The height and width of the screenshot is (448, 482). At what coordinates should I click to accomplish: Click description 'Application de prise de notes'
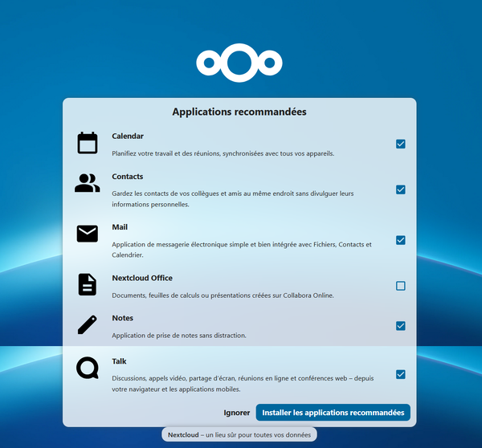pos(179,336)
